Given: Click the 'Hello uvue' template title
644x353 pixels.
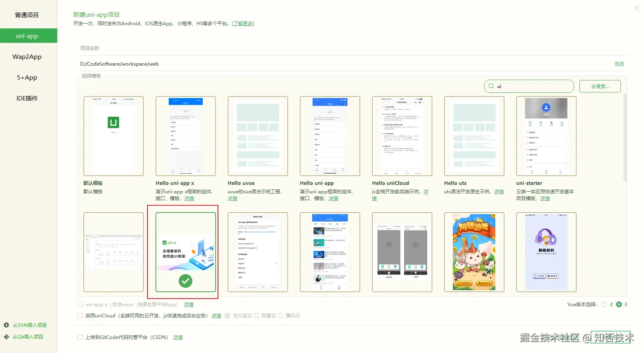Looking at the screenshot, I should (x=241, y=183).
